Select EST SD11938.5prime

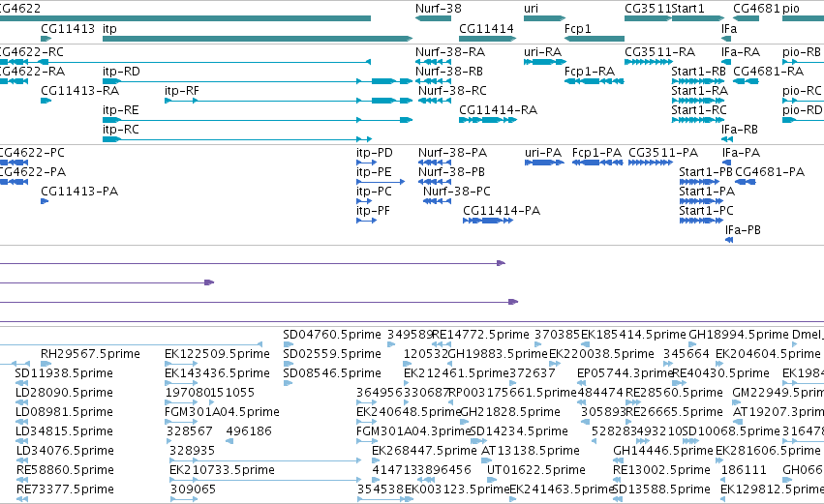coord(64,373)
